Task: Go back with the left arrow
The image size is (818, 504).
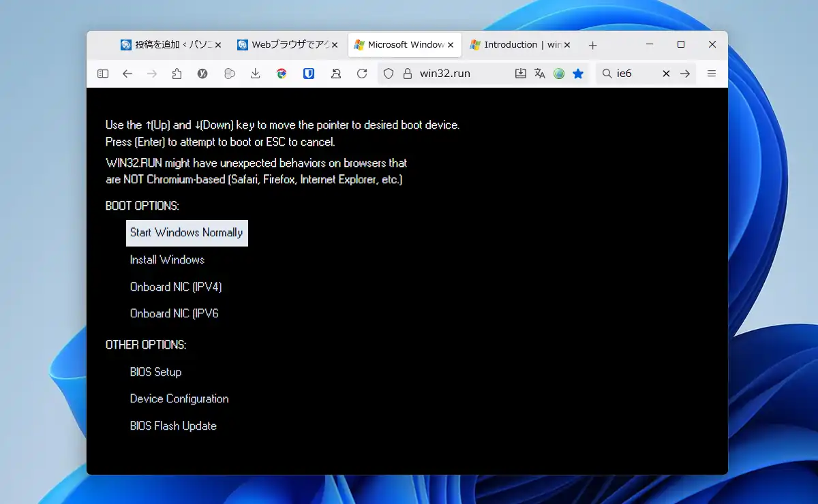Action: point(127,74)
